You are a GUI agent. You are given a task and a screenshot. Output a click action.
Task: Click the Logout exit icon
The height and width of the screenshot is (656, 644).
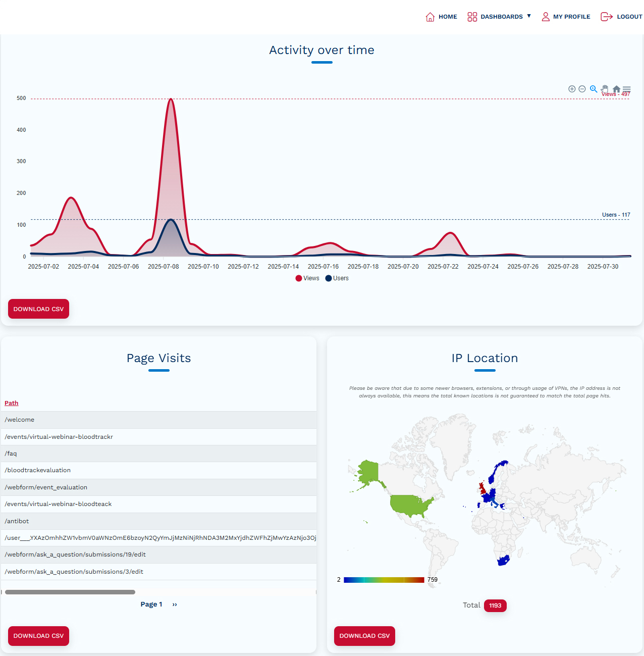pos(606,17)
